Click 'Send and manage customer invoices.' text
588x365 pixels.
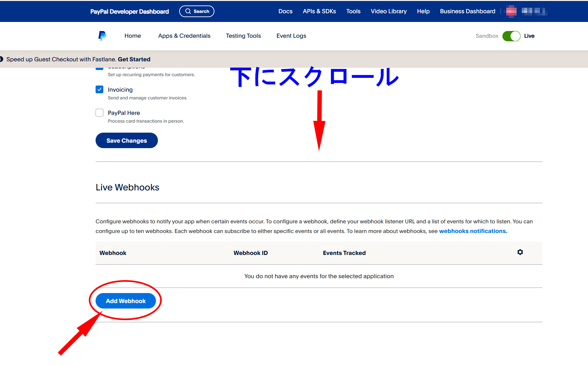[x=148, y=98]
